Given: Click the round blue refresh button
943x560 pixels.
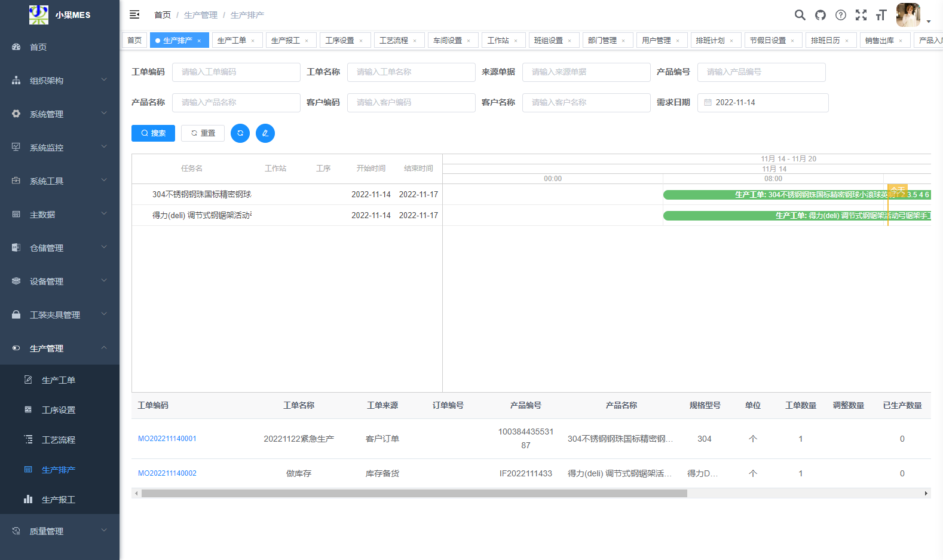Looking at the screenshot, I should coord(240,133).
